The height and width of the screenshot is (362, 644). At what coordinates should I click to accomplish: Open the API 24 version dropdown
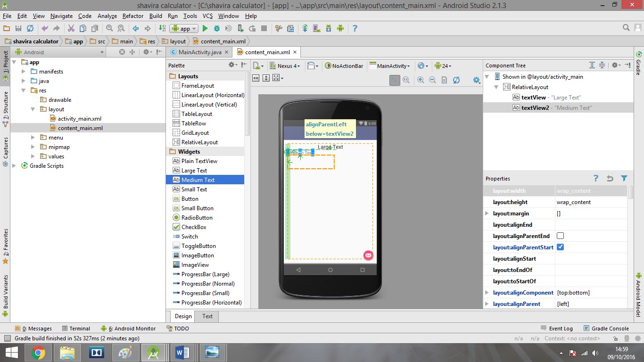pos(443,66)
